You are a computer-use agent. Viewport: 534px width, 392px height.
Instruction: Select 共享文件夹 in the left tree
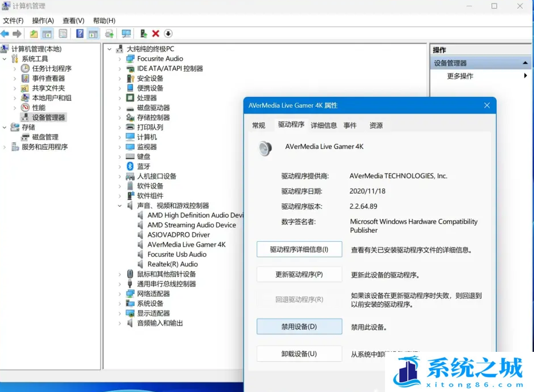[48, 88]
